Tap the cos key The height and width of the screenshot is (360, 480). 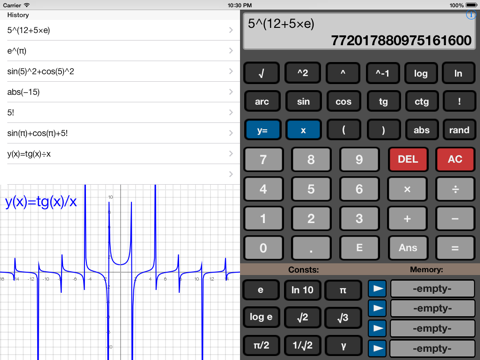[x=343, y=101]
